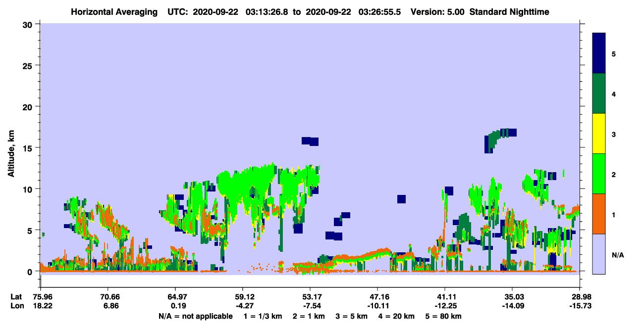The image size is (644, 330).
Task: Click the end time '03:26:55.5' in title
Action: pos(380,12)
